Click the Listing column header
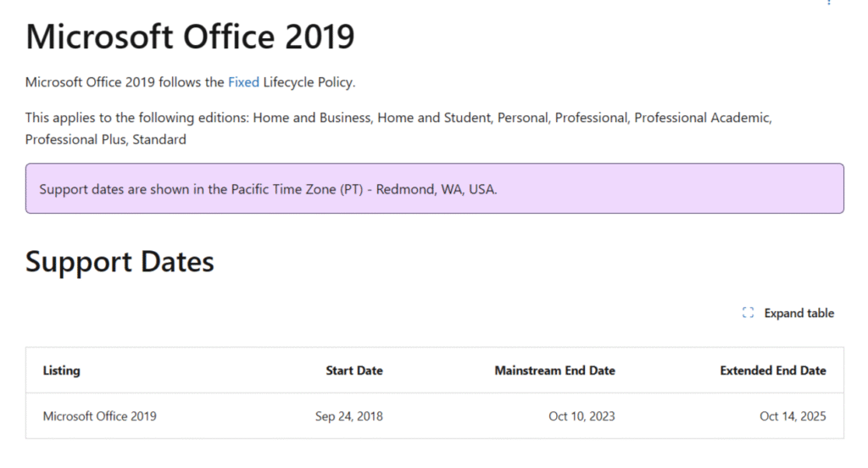This screenshot has height=468, width=868. pyautogui.click(x=62, y=370)
